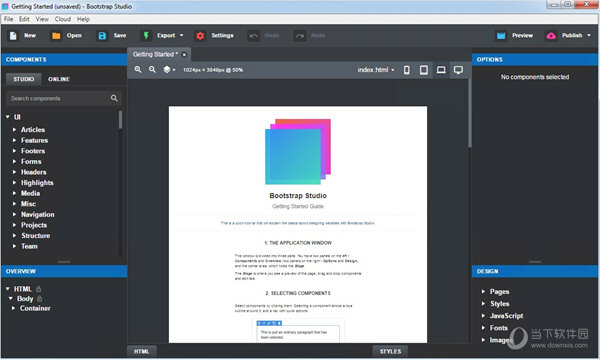Click the '1. THE APPLICATION WINDOW' heading

tap(298, 243)
